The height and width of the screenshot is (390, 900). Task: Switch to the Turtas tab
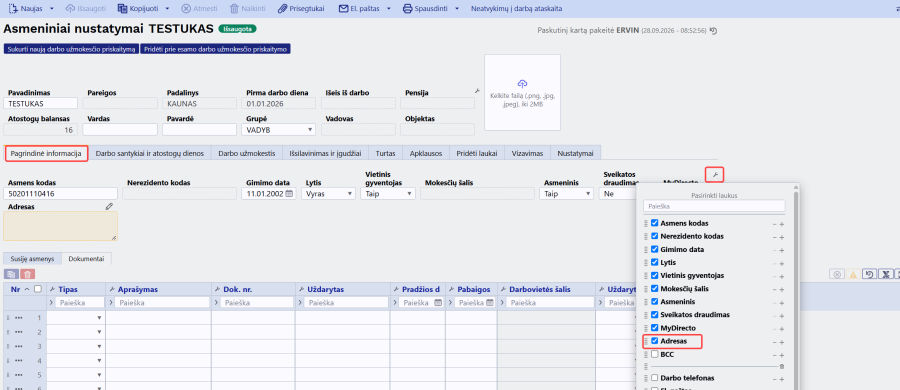[x=385, y=153]
